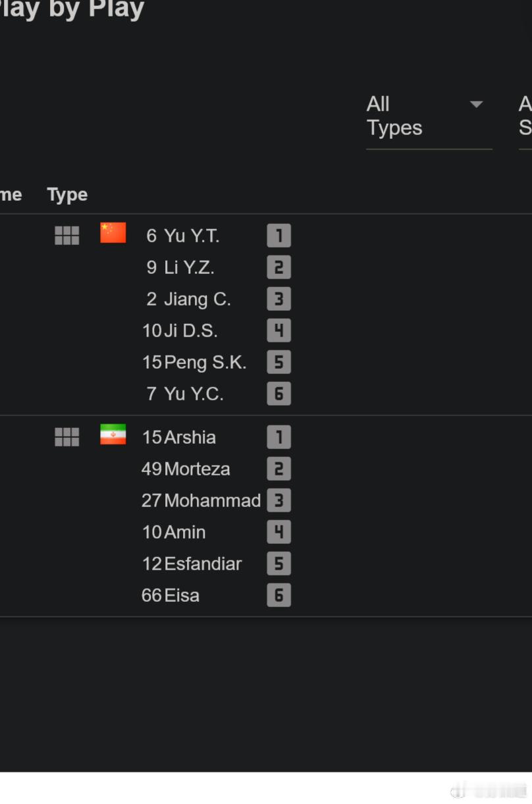Select position 3 badge beside Mohammad
This screenshot has width=532, height=804.
[x=279, y=500]
